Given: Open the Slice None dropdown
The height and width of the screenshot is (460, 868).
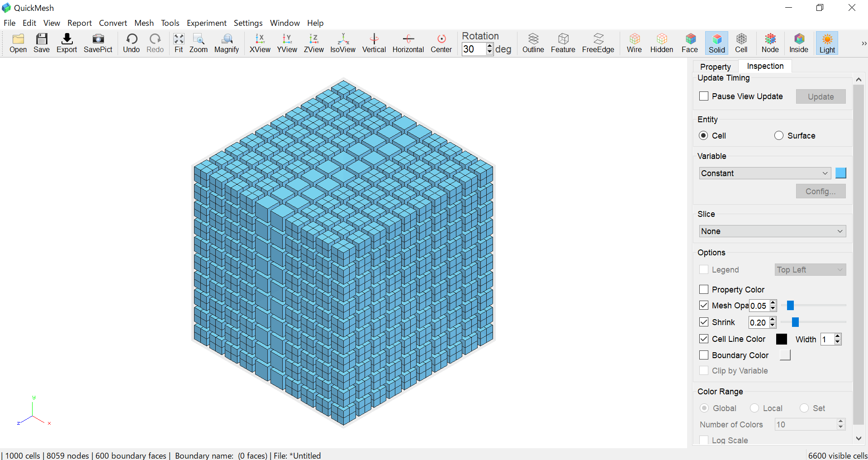Looking at the screenshot, I should (x=773, y=231).
